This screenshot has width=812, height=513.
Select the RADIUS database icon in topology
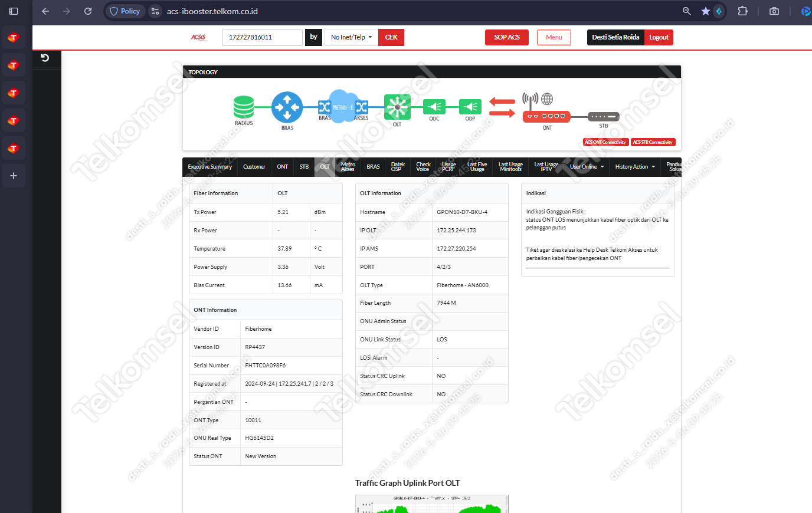[x=244, y=107]
